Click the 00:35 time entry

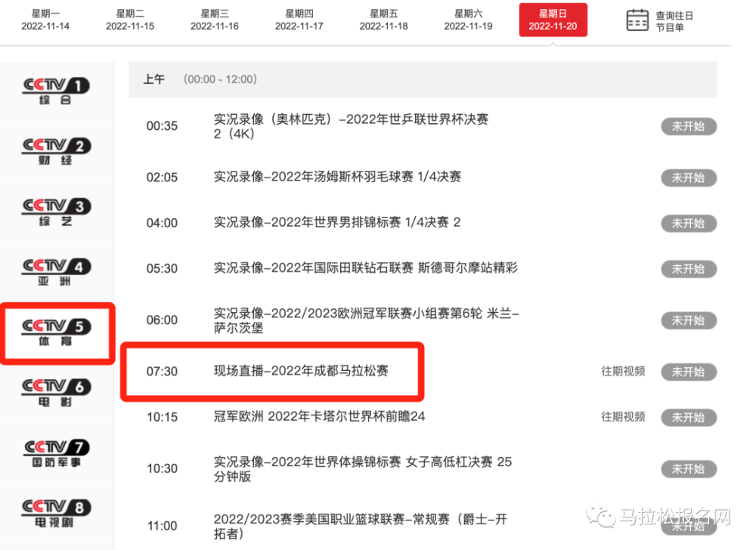pyautogui.click(x=162, y=126)
